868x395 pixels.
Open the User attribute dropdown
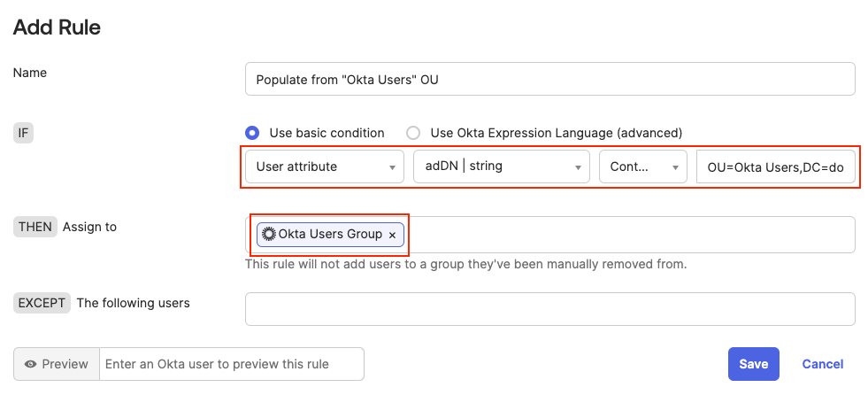tap(324, 166)
